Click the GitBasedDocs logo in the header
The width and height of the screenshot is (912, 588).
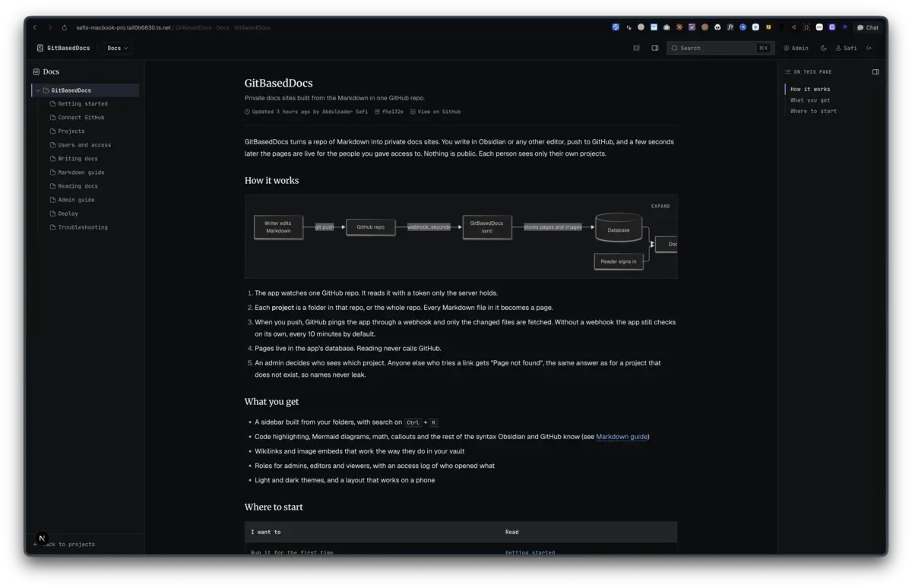63,48
